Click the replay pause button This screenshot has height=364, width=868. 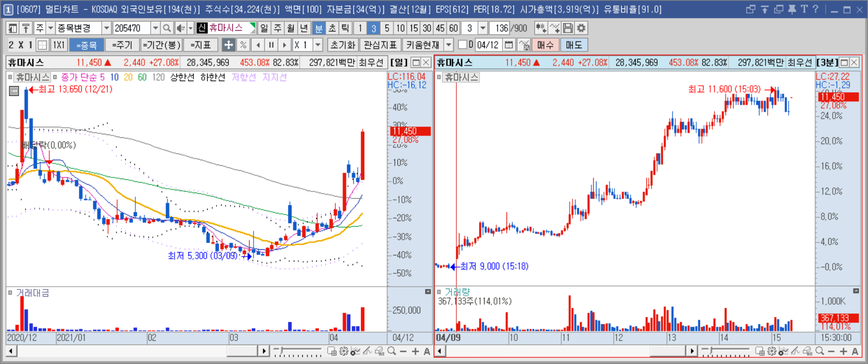click(271, 45)
